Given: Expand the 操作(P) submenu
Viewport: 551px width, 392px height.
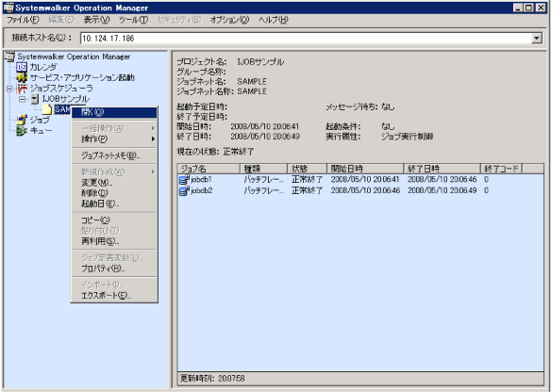Looking at the screenshot, I should pos(114,139).
